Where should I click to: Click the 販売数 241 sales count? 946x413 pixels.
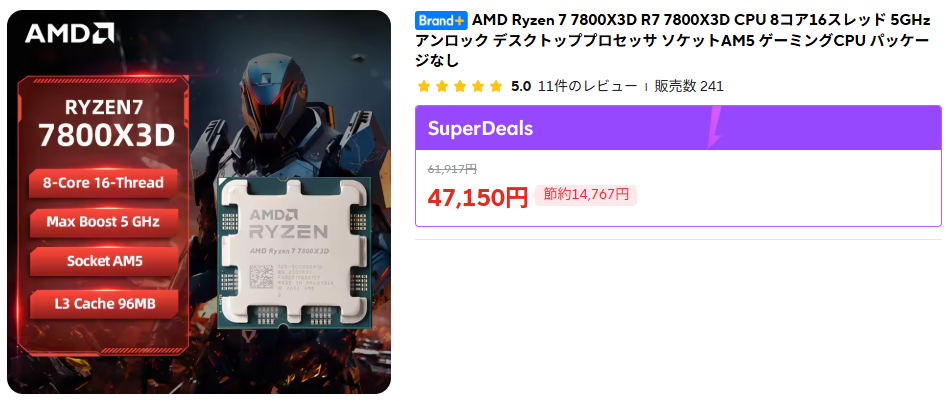[689, 86]
